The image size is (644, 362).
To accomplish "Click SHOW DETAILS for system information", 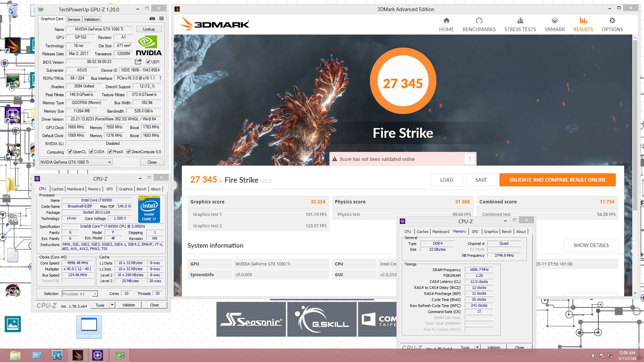I will click(591, 245).
